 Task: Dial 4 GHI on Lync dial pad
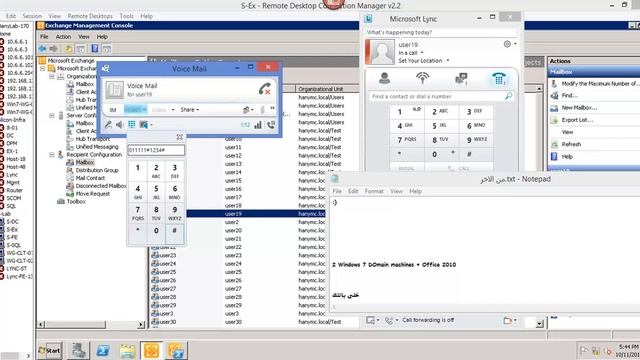tap(407, 126)
